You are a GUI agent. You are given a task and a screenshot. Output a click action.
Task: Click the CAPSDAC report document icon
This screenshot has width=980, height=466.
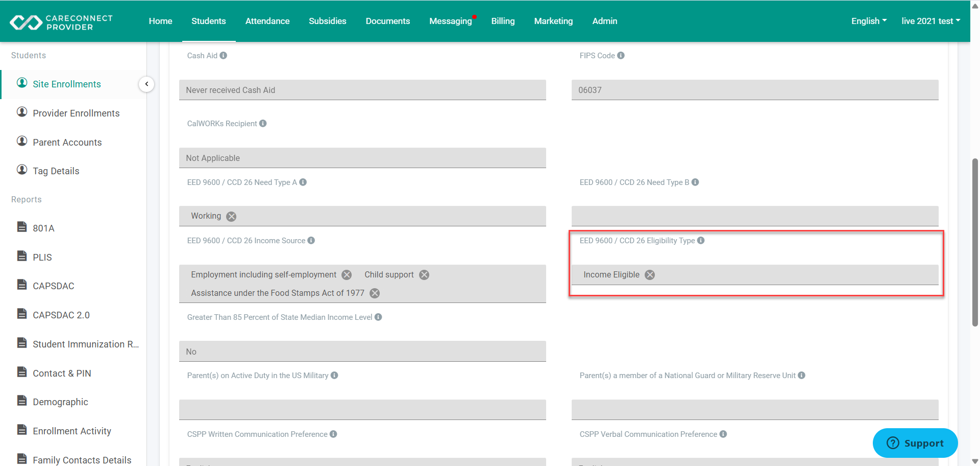[x=22, y=285]
